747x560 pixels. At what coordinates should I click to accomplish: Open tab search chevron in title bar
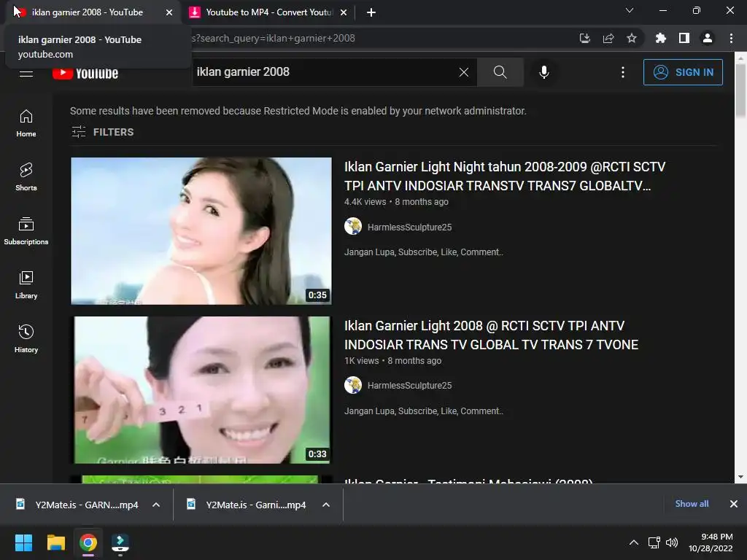(x=630, y=10)
